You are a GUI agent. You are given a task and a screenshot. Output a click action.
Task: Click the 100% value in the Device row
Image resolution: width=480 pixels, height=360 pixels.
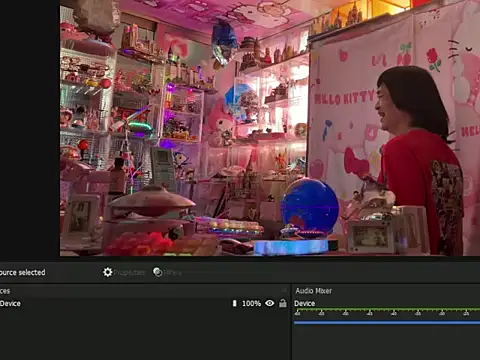click(x=251, y=303)
